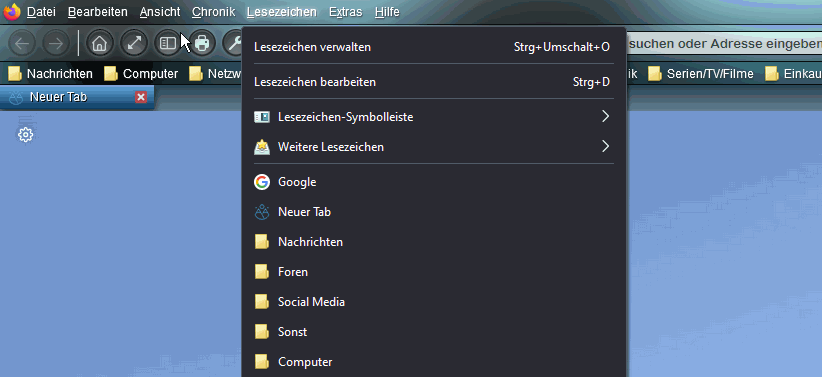Close the Neuer Tab tab
Image resolution: width=822 pixels, height=377 pixels.
pyautogui.click(x=140, y=97)
